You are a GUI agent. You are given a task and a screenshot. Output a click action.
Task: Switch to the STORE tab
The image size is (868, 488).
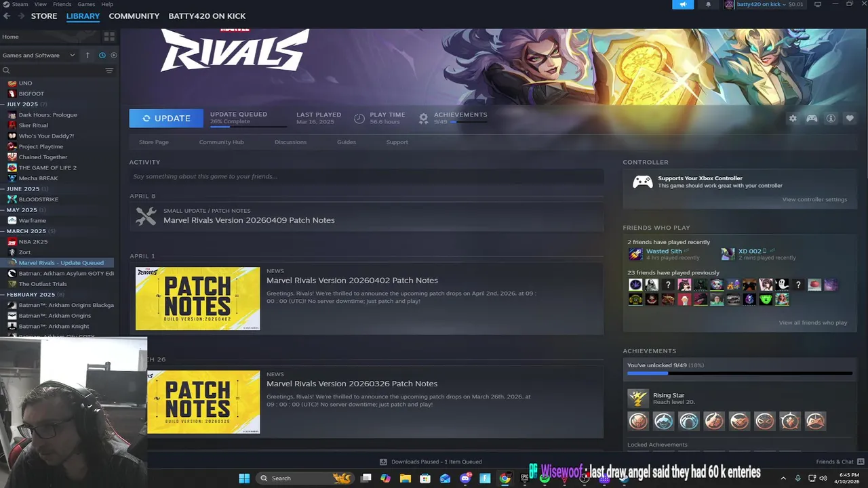(44, 16)
